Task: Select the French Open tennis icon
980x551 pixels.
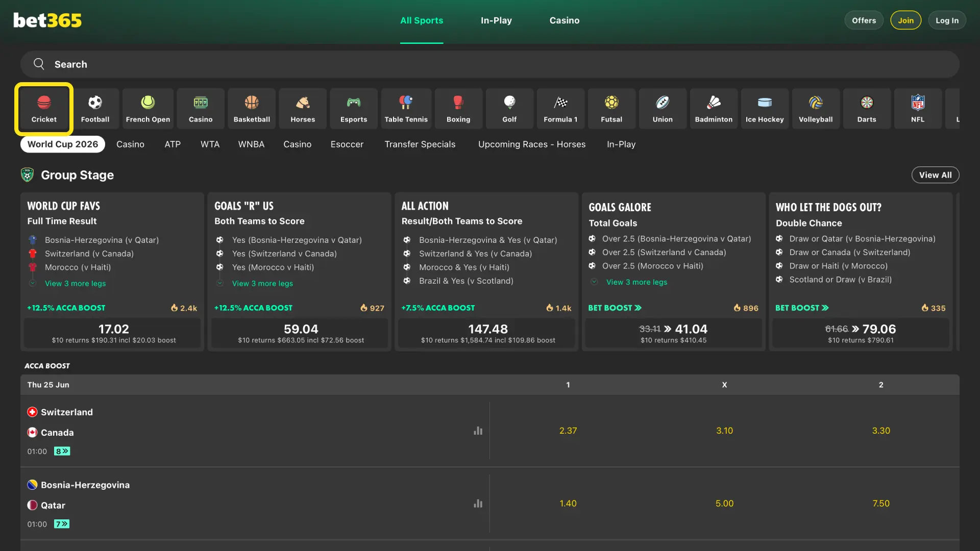Action: [148, 109]
